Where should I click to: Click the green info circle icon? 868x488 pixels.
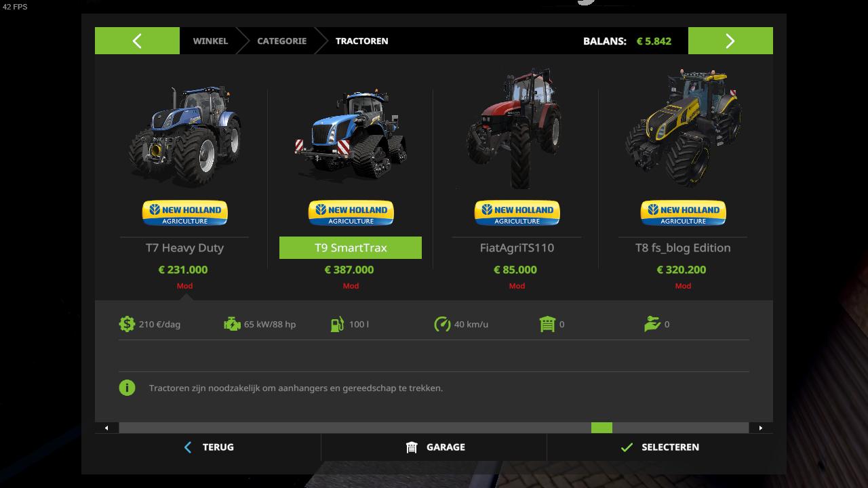click(127, 388)
